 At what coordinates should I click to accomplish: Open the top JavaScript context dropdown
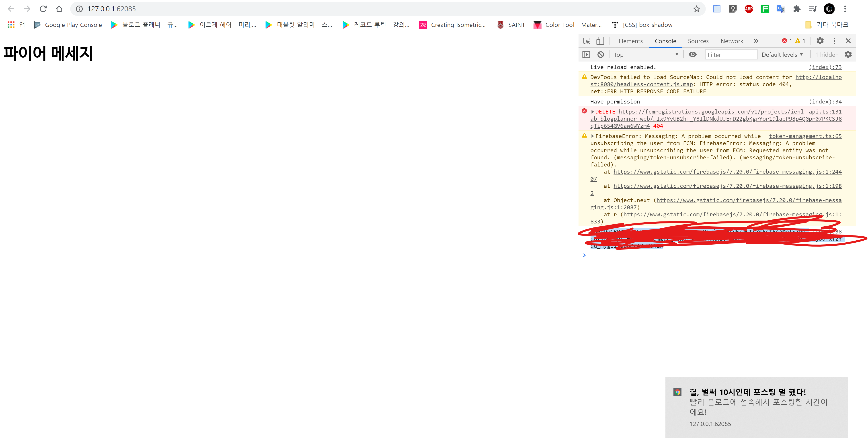coord(646,55)
